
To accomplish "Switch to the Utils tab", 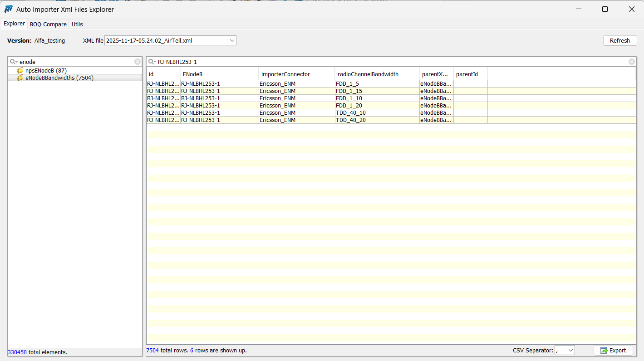I will [77, 24].
